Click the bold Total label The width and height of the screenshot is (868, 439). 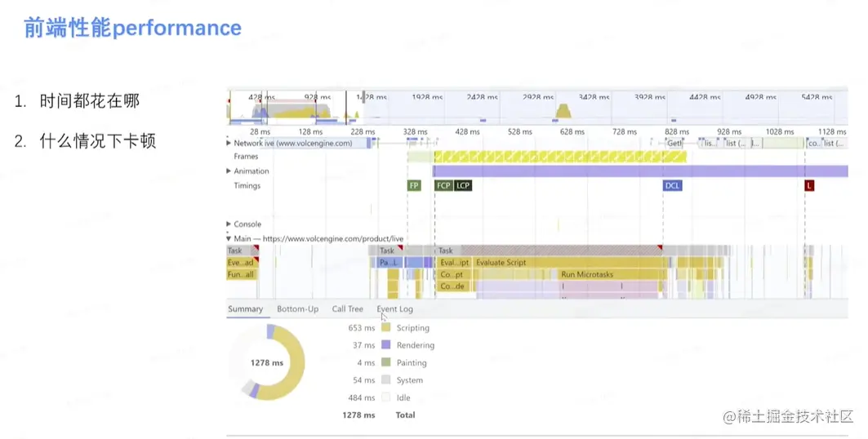click(405, 415)
